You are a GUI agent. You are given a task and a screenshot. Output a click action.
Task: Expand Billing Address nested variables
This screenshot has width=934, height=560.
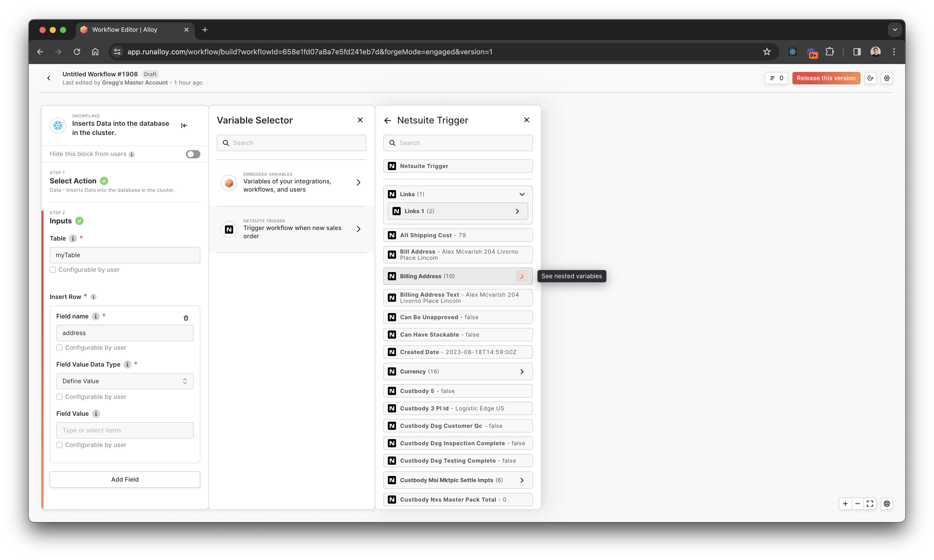522,277
